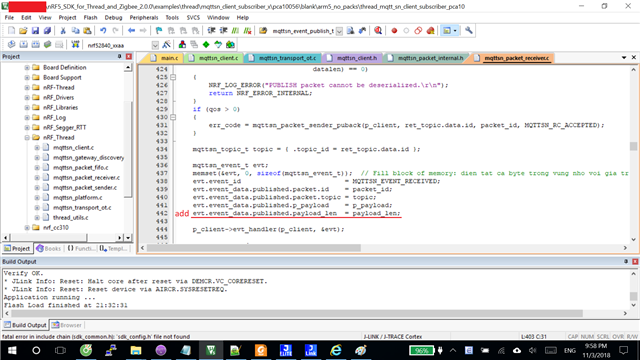This screenshot has height=360, width=640.
Task: Open the window layout dropdown arrow
Action: (455, 31)
